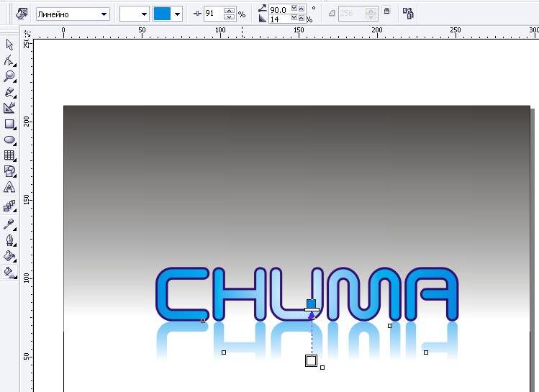
Task: Increase the transparency midpoint value 91
Action: (x=230, y=11)
